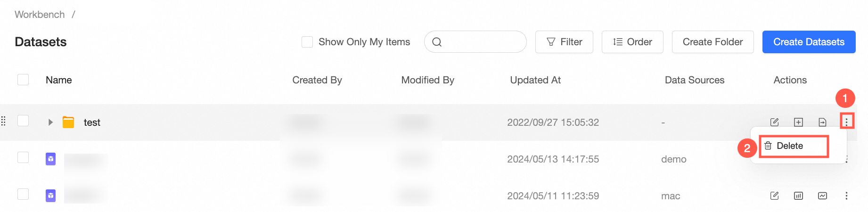Screen dimensions: 868x212
Task: Click the drag handle beside test folder
Action: point(3,121)
